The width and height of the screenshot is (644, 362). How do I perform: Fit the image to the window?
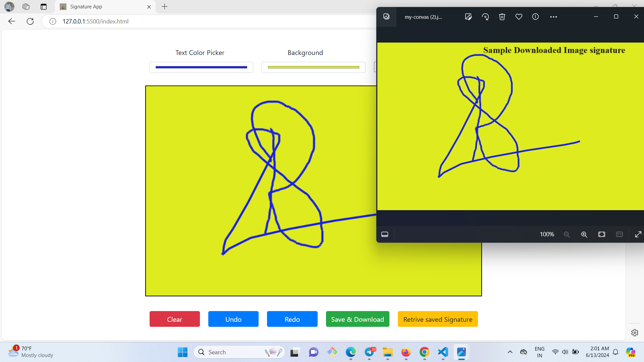pos(602,234)
